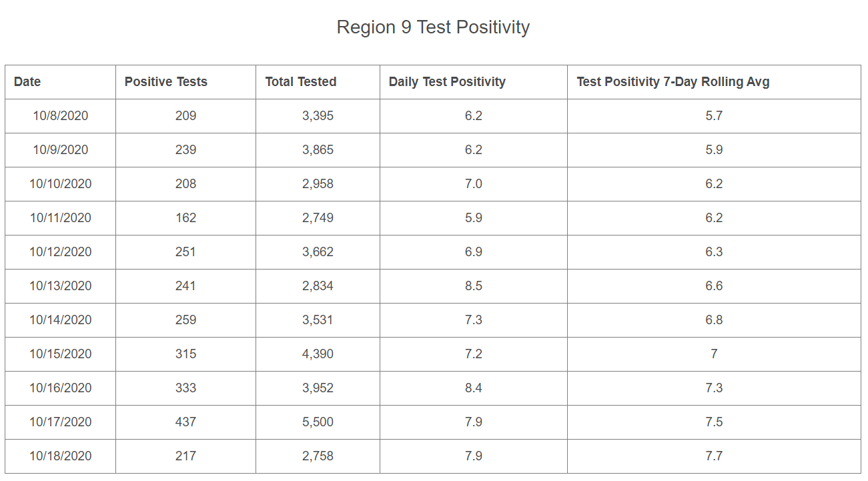Click the Region 9 Test Positivity title
868x481 pixels.
[x=433, y=27]
